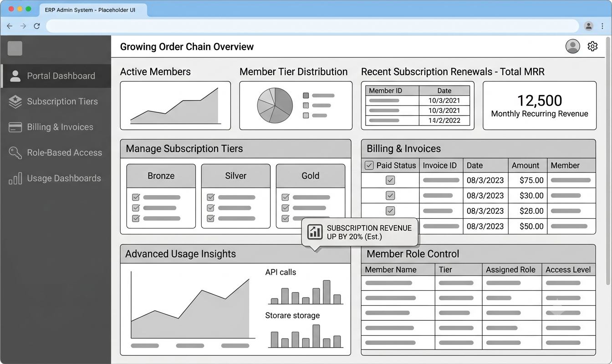The image size is (612, 364).
Task: Select the ERP Admin System browser tab
Action: pyautogui.click(x=93, y=10)
